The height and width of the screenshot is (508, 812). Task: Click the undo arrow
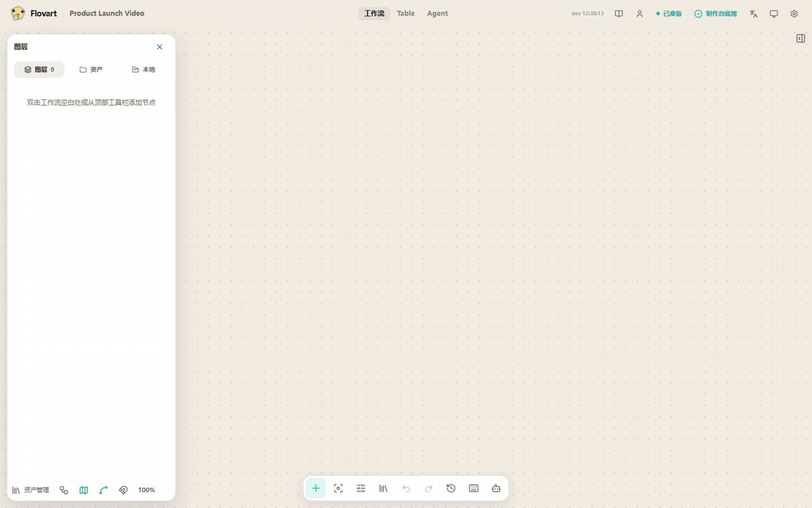(406, 488)
